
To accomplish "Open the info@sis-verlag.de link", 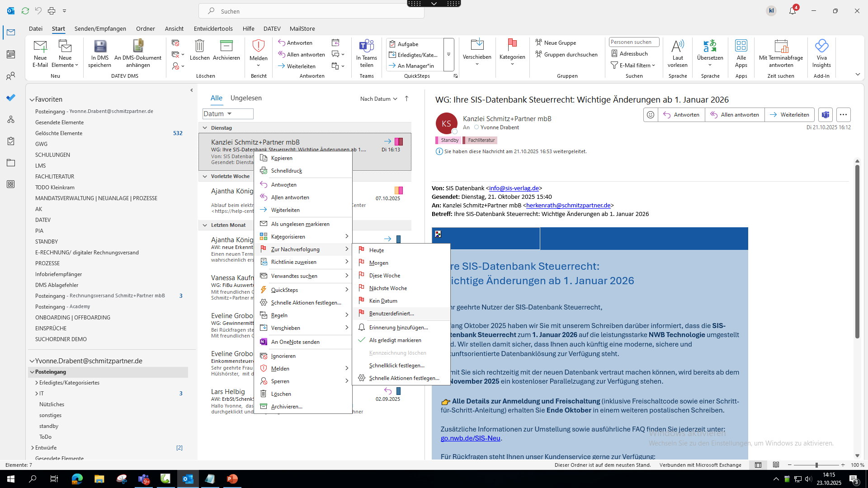I will click(x=514, y=188).
